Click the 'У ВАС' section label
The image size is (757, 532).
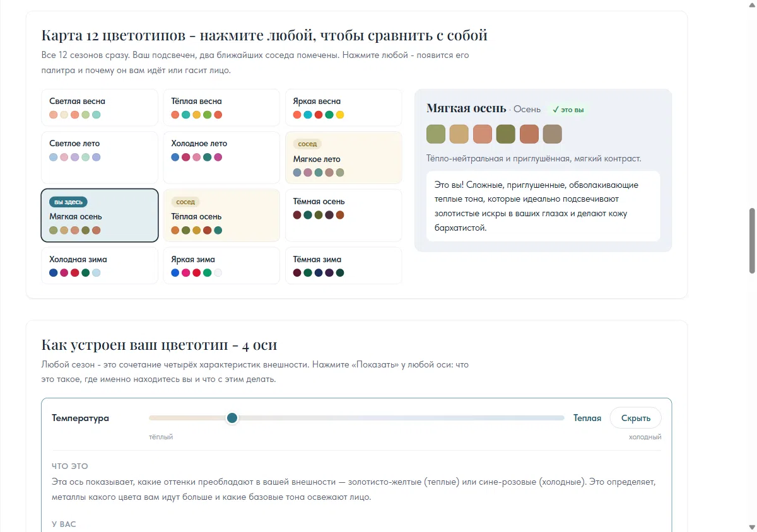tap(64, 524)
